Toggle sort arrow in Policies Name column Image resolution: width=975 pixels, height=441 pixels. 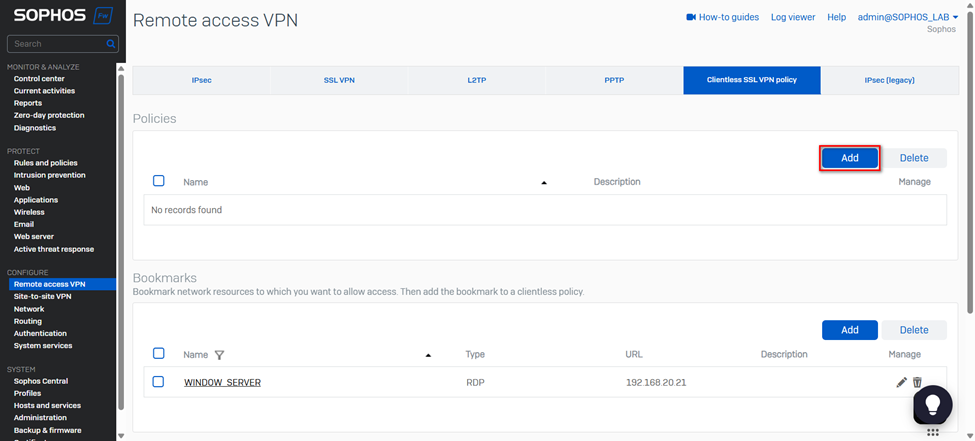544,183
